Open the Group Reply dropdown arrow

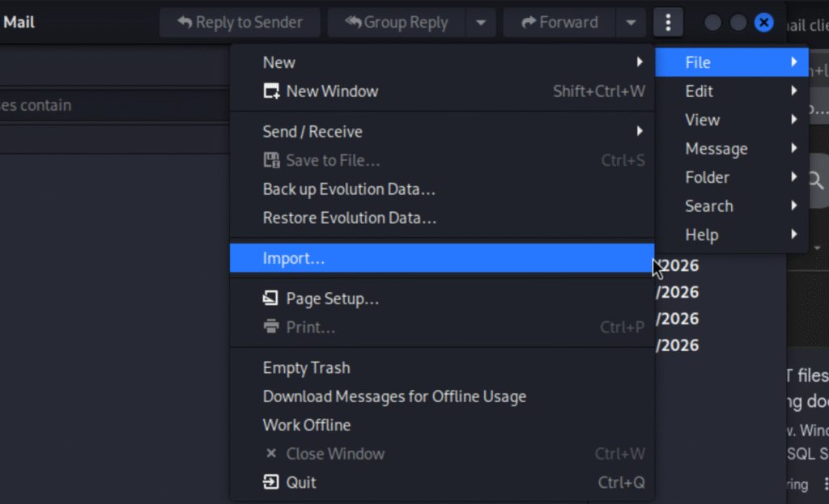(481, 23)
